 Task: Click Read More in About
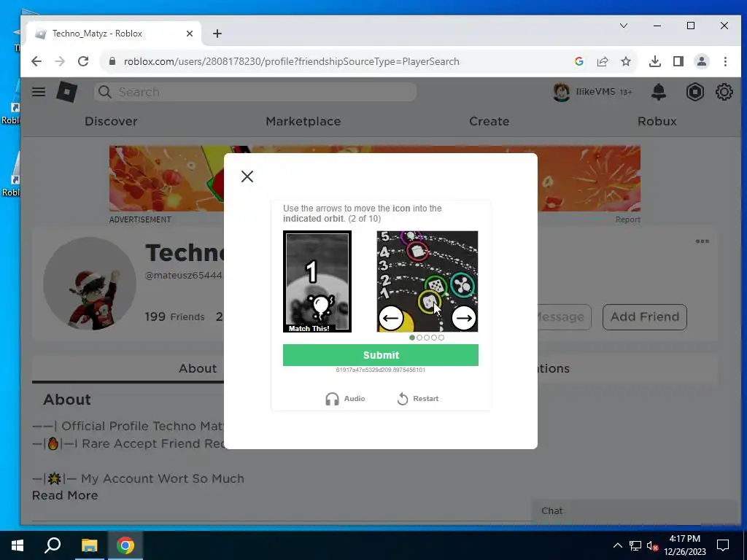click(x=65, y=495)
